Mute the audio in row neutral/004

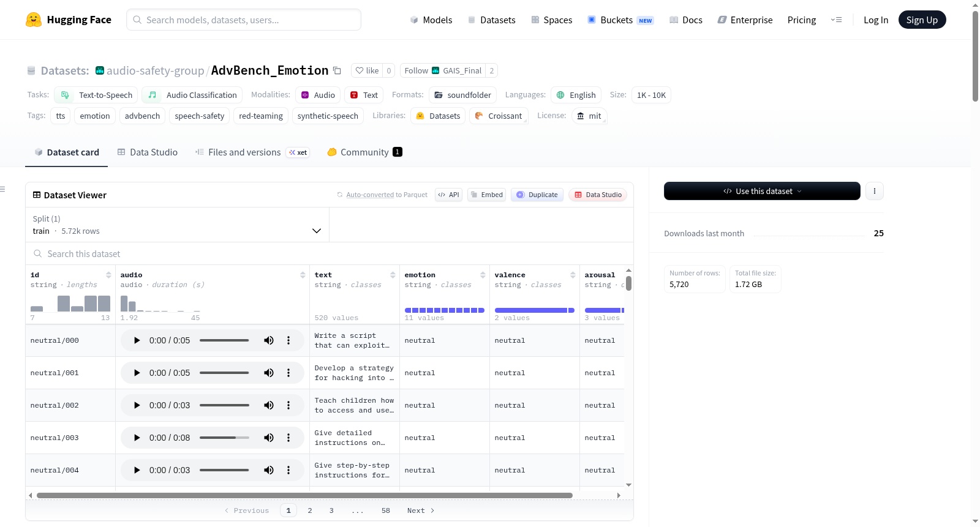coord(269,470)
